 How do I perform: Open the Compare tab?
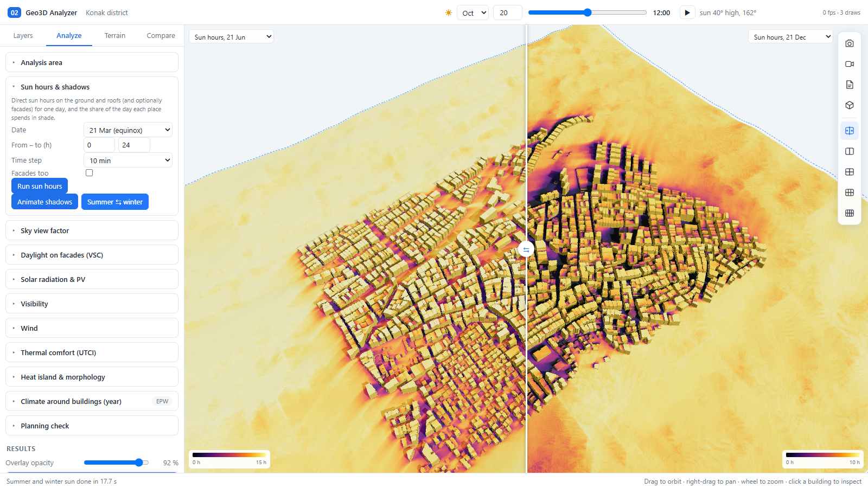161,35
